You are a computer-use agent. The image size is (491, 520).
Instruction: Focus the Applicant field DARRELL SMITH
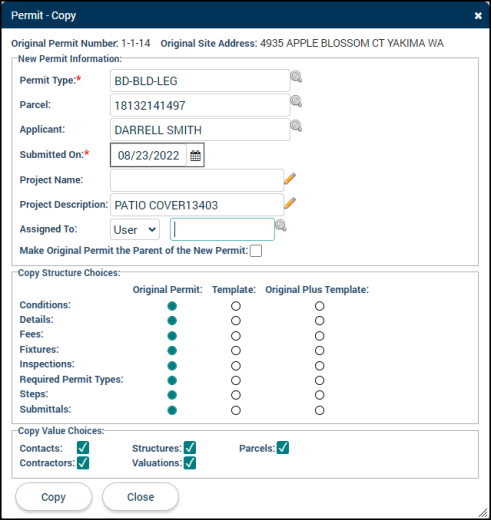(x=200, y=130)
